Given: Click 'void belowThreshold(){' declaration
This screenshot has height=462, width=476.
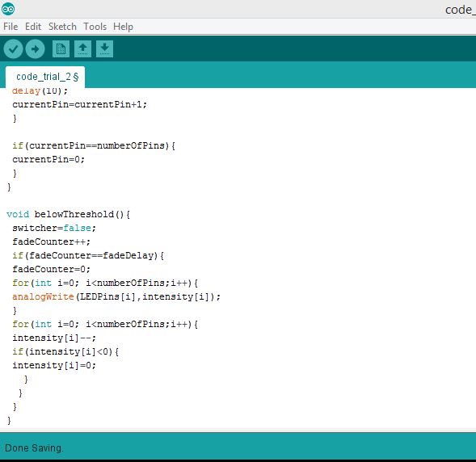Looking at the screenshot, I should click(x=69, y=215).
